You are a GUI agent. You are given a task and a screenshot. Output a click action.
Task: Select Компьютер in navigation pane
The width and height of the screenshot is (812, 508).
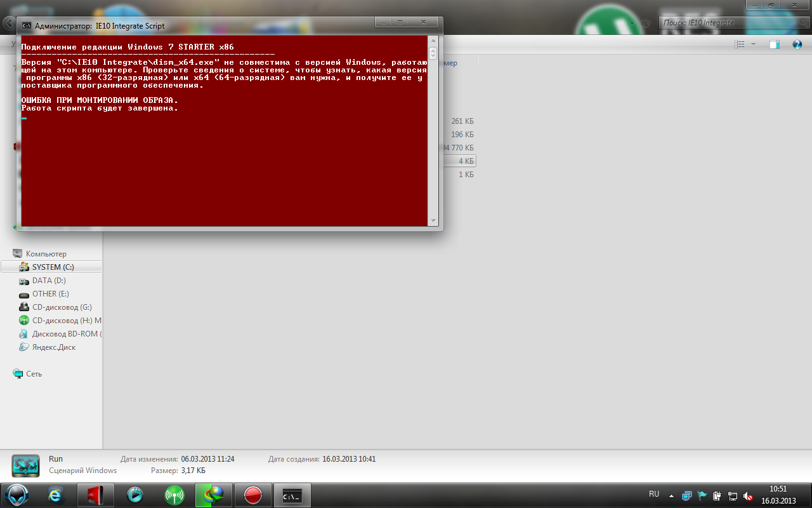point(46,253)
